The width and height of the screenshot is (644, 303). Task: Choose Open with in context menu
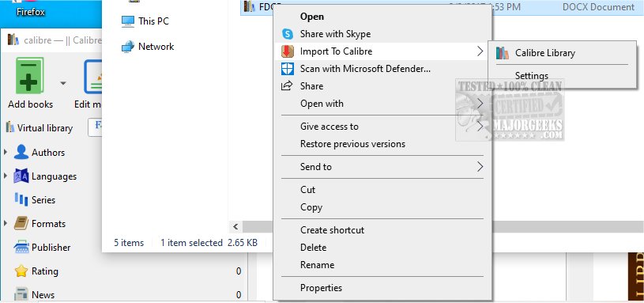pyautogui.click(x=322, y=104)
